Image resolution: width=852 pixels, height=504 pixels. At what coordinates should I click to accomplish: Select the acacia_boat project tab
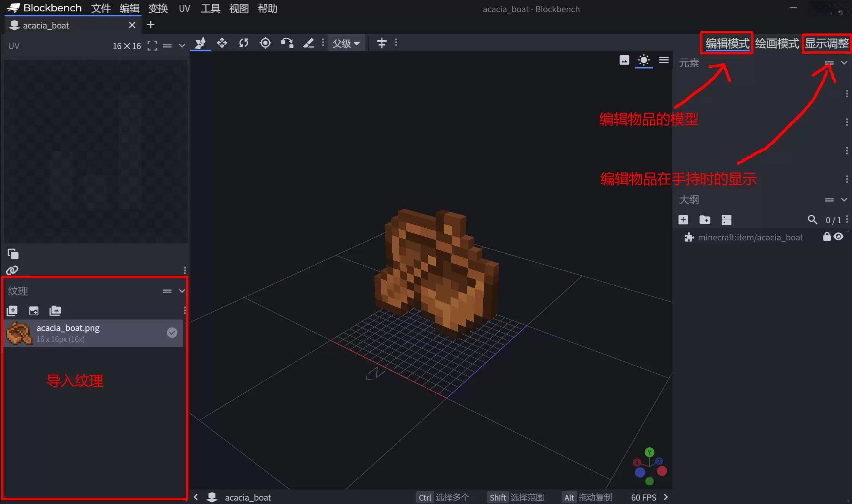click(x=72, y=25)
